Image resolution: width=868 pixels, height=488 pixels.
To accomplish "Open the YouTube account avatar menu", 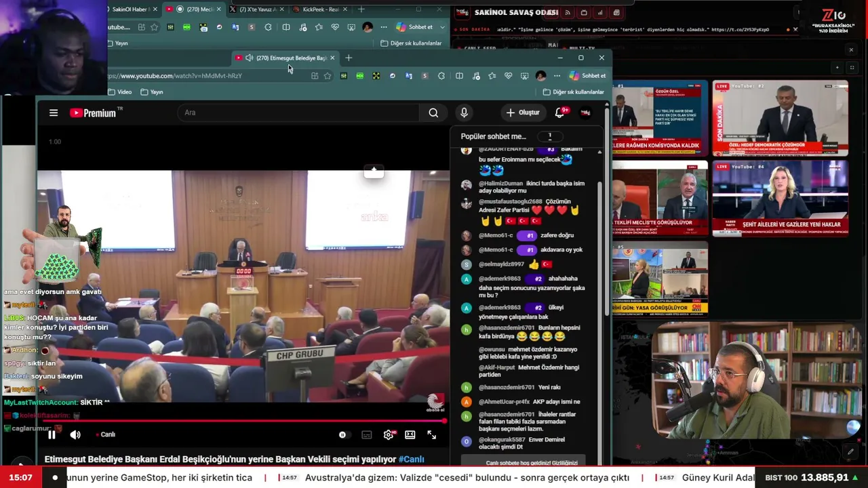I will click(585, 113).
